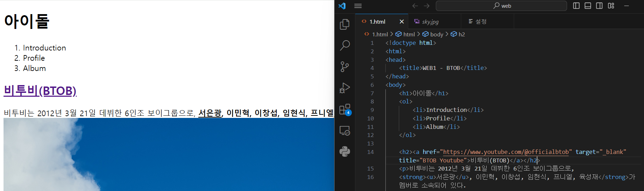Click the <h1>아이돌</h1> code line

point(424,93)
